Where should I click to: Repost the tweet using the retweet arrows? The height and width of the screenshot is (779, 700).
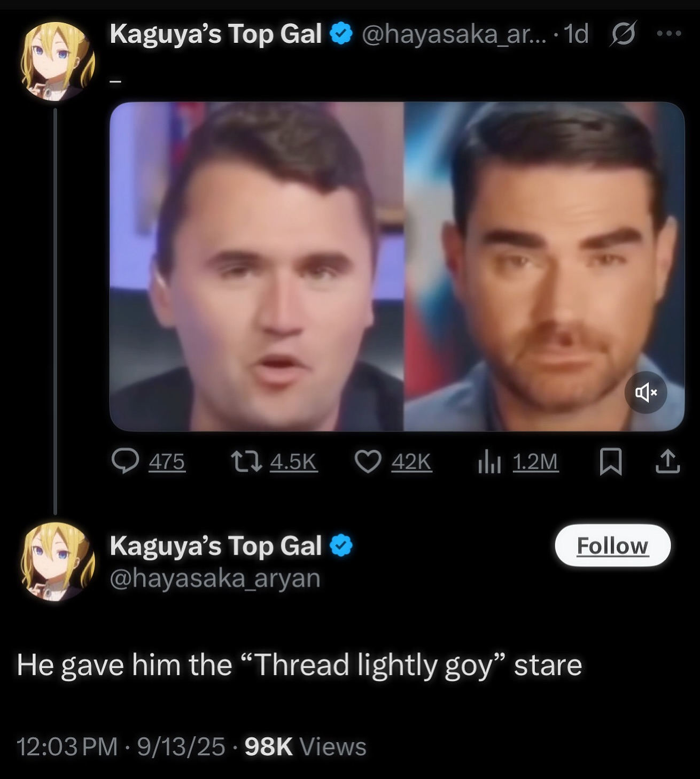[246, 461]
